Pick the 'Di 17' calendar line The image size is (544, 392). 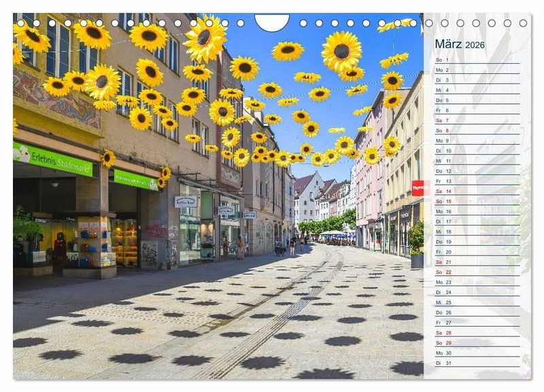coord(477,221)
